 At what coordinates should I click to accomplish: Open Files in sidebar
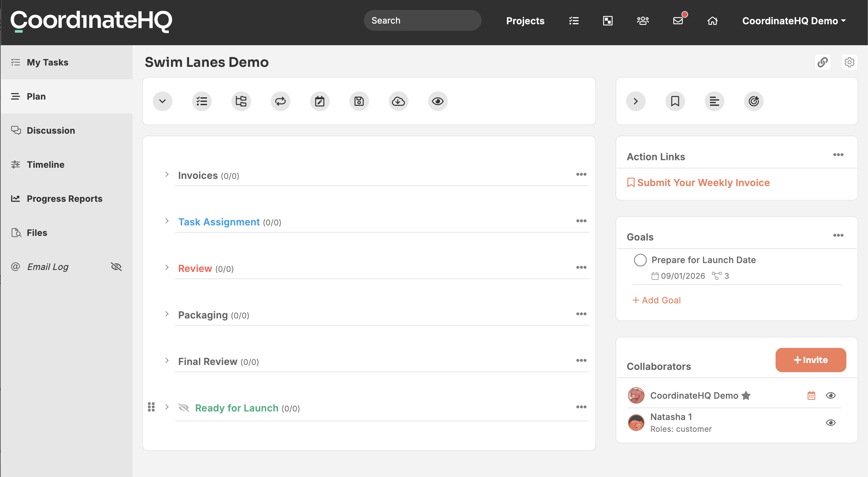(x=67, y=232)
